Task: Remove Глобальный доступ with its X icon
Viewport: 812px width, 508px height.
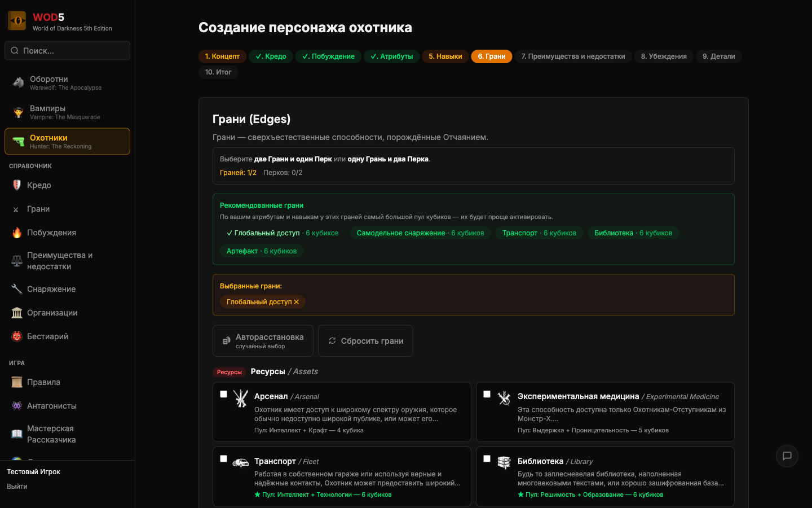Action: 297,302
